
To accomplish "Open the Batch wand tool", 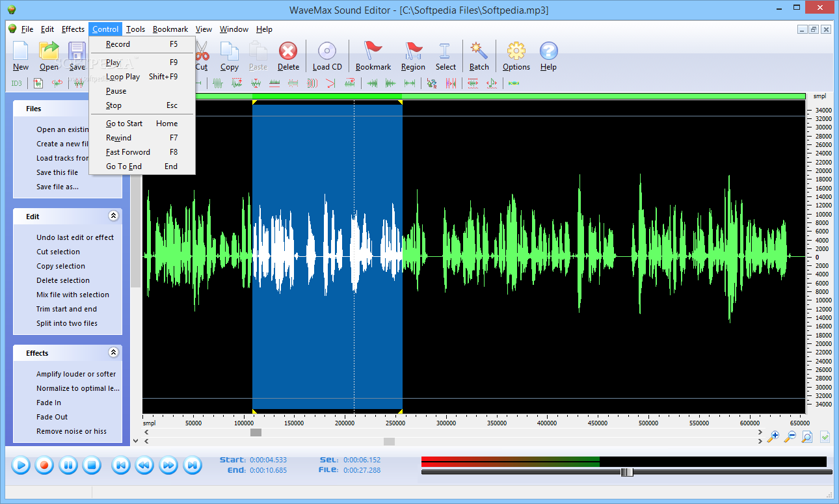I will [479, 56].
